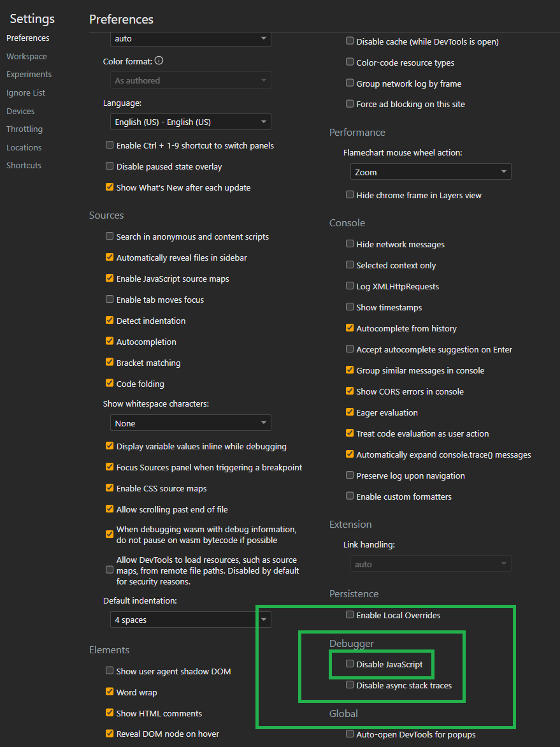The height and width of the screenshot is (747, 560).
Task: Open Default indentation 4 spaces dropdown
Action: pos(190,620)
